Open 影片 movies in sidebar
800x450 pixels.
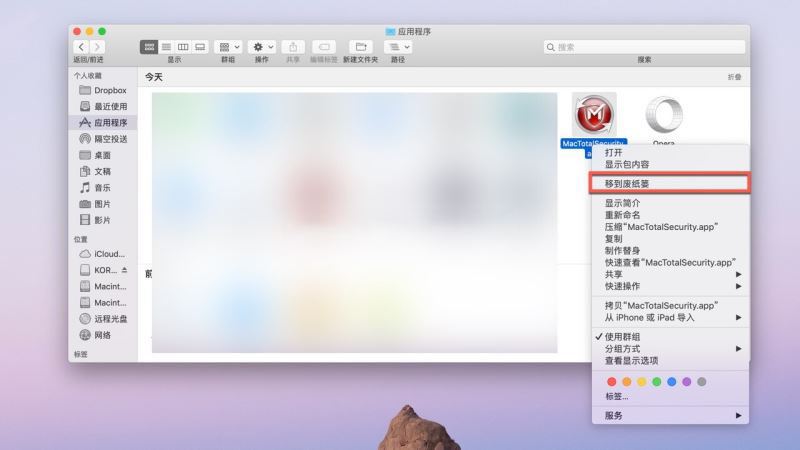[x=103, y=220]
